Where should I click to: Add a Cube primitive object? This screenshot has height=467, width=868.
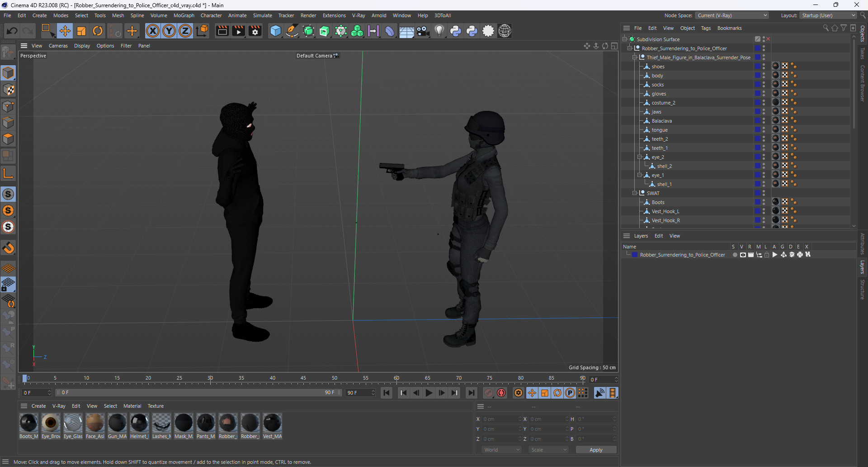coord(275,31)
